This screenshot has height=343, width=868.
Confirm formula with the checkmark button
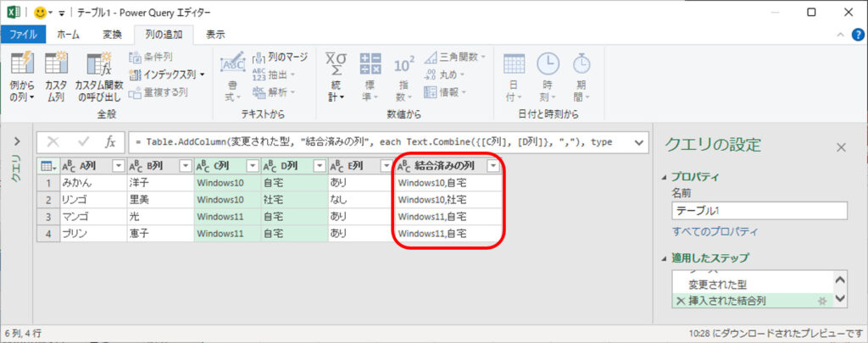(x=84, y=142)
